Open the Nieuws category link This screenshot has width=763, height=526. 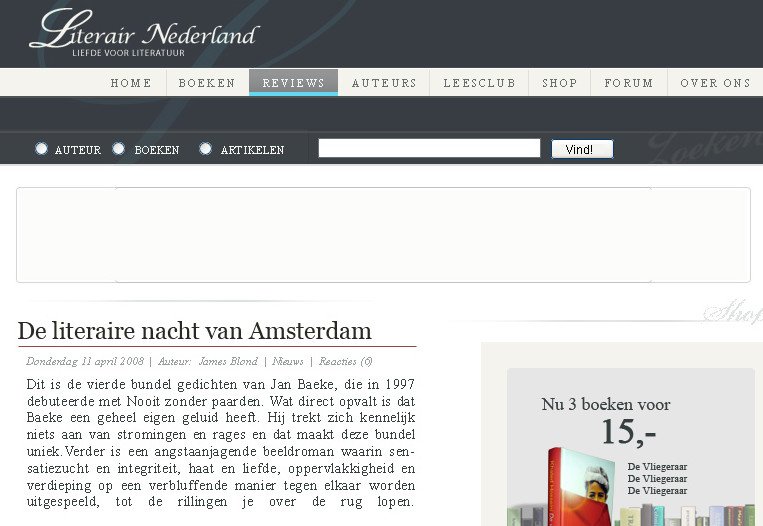tap(288, 362)
